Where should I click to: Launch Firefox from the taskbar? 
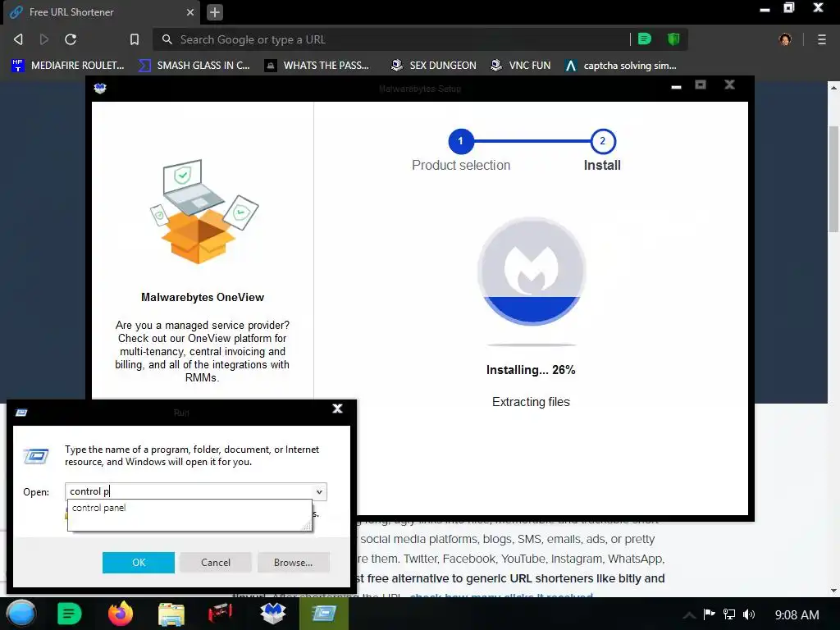120,614
